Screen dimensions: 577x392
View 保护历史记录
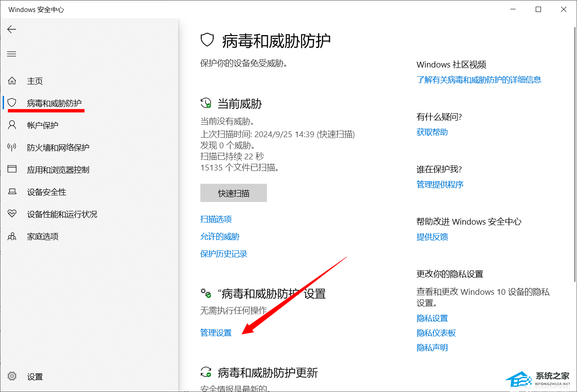[224, 254]
